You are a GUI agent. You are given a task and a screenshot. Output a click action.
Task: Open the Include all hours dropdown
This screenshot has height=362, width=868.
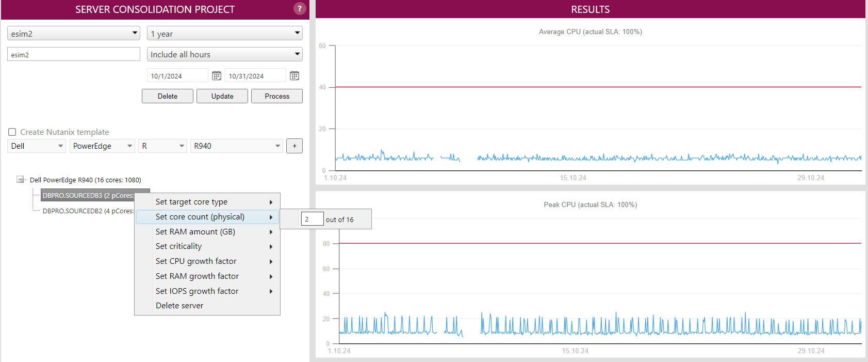point(225,54)
